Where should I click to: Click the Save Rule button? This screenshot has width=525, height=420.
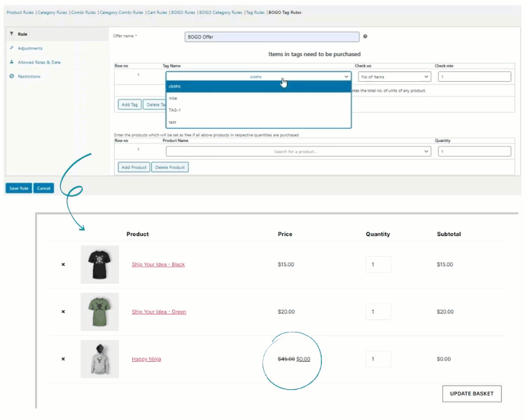19,188
